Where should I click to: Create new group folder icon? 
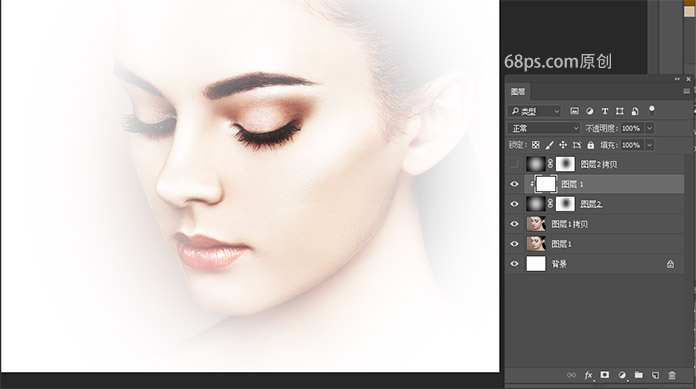click(639, 375)
